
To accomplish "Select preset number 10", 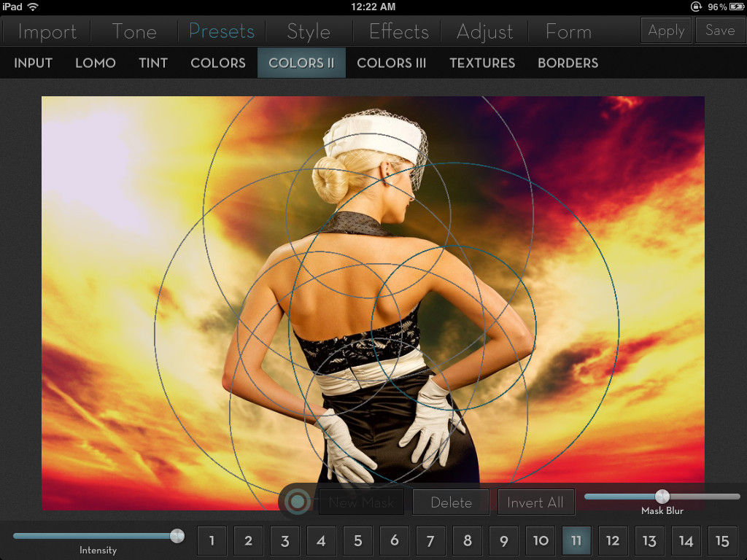I will pos(541,540).
